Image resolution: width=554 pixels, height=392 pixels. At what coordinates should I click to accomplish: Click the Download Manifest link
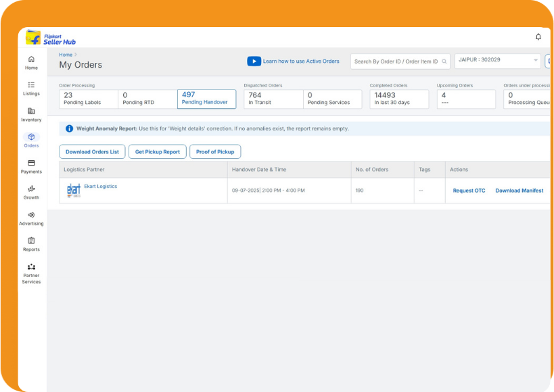(x=519, y=191)
